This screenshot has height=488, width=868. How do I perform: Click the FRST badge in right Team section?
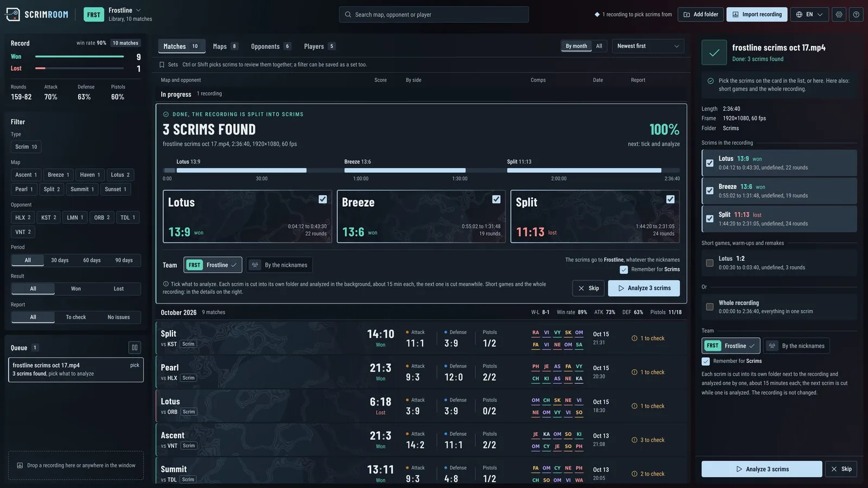click(712, 346)
